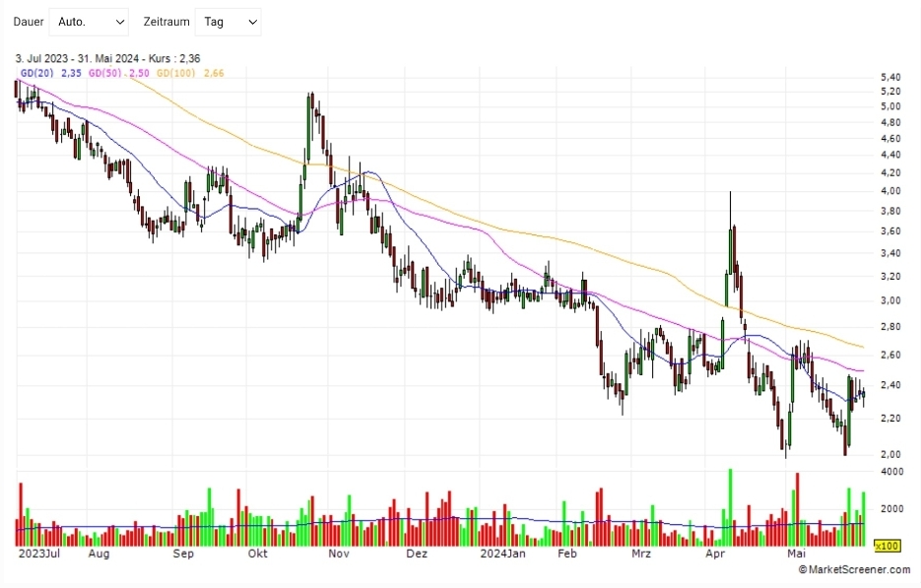The width and height of the screenshot is (921, 588).
Task: Open the Dauer duration dropdown
Action: [89, 22]
